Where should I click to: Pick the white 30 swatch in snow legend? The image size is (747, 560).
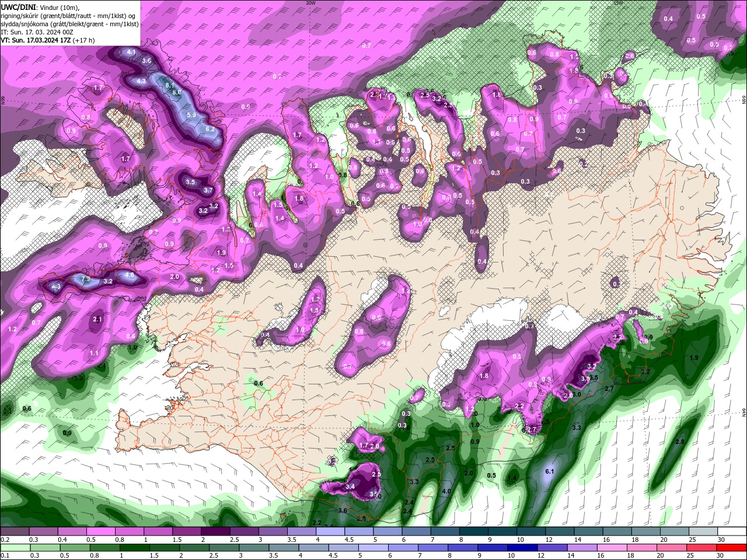point(732,531)
